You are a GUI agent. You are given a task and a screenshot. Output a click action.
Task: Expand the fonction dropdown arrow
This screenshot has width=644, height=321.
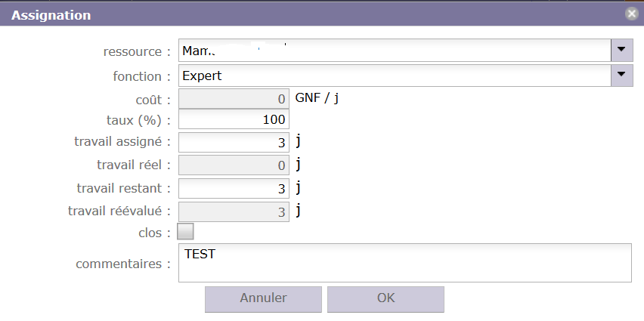click(621, 75)
